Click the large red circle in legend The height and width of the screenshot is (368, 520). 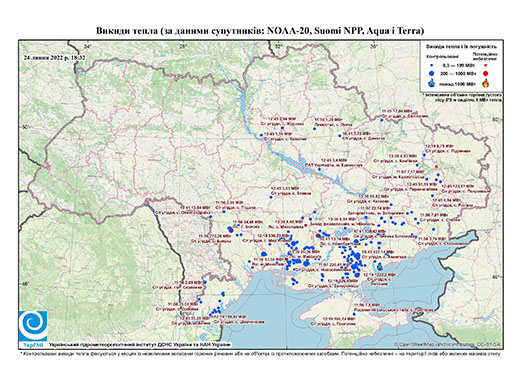pos(485,73)
